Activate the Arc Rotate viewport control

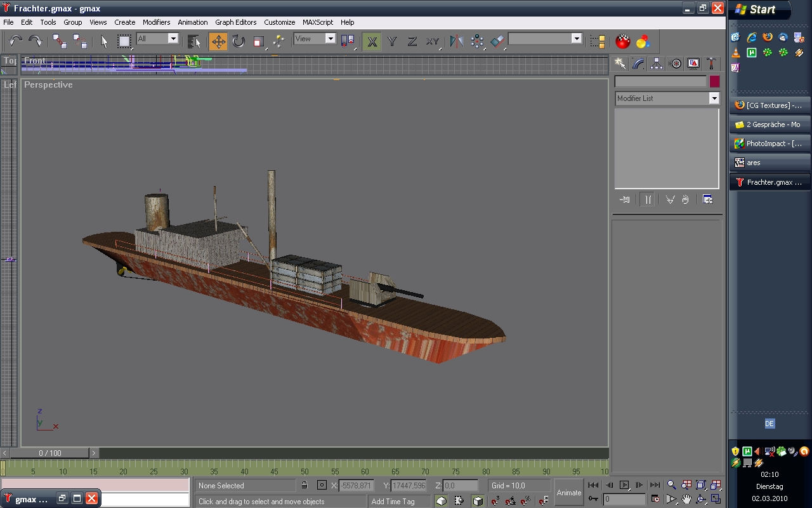pos(701,500)
